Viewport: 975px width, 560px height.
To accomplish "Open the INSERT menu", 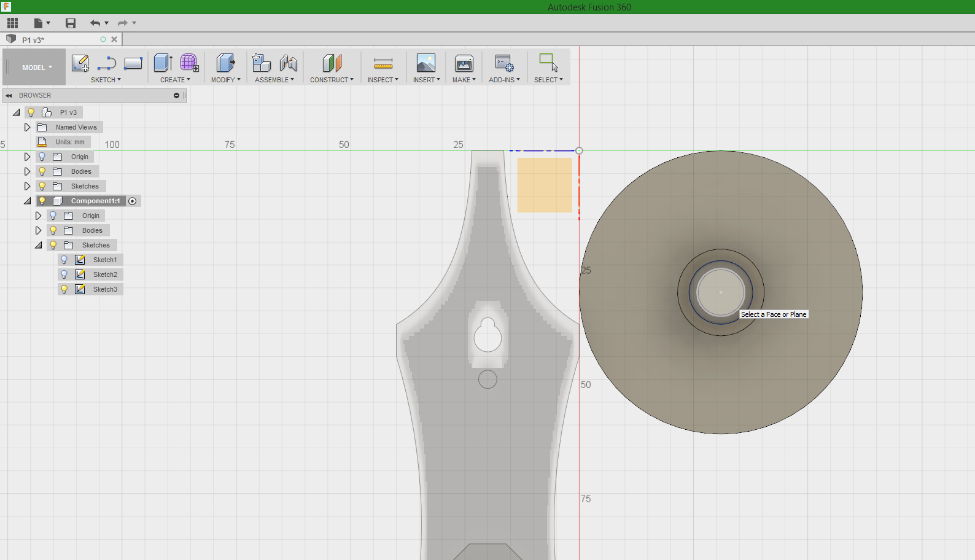I will click(x=426, y=80).
